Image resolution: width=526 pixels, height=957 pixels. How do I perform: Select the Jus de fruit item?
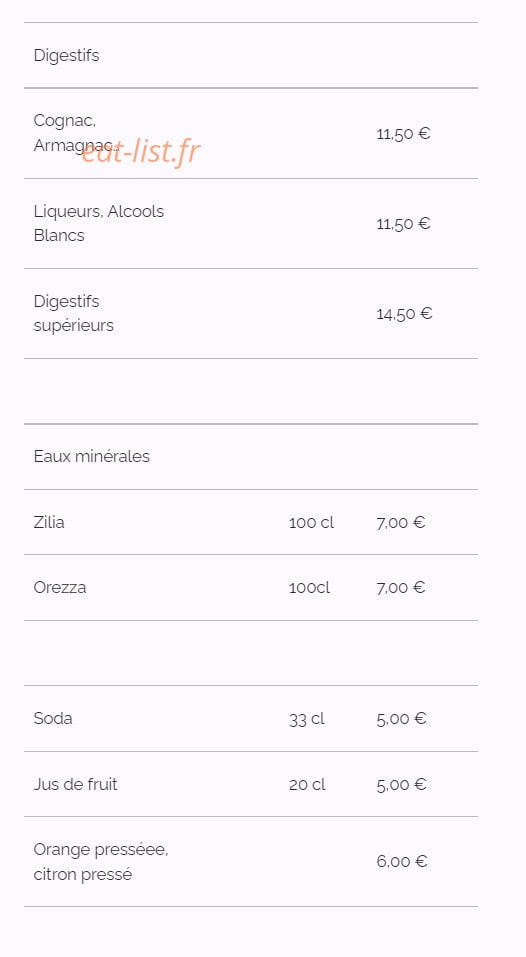click(76, 784)
